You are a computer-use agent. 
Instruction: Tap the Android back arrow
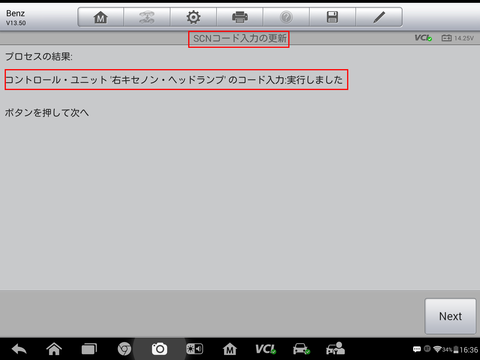[19, 349]
